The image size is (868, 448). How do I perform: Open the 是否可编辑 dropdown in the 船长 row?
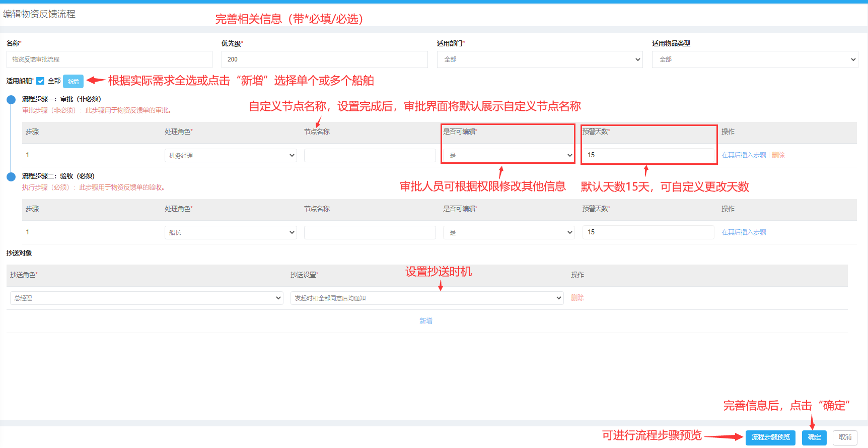(x=509, y=232)
